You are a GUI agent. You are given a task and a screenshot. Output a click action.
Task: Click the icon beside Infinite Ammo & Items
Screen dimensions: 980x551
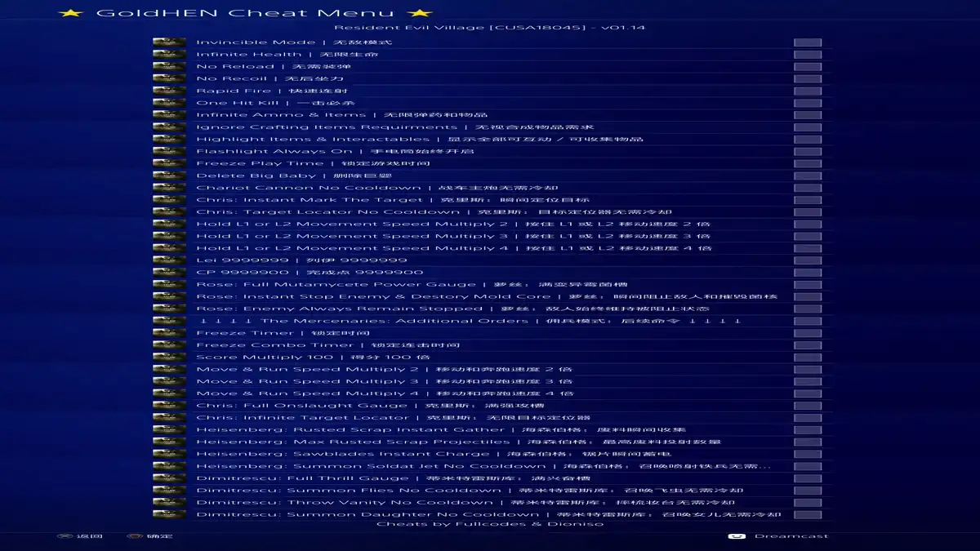(169, 115)
